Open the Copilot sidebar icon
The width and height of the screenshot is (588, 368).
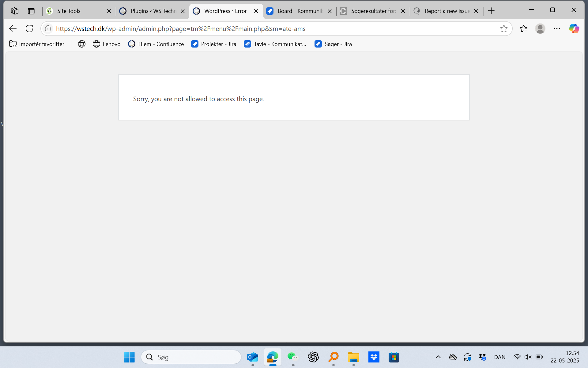click(574, 29)
